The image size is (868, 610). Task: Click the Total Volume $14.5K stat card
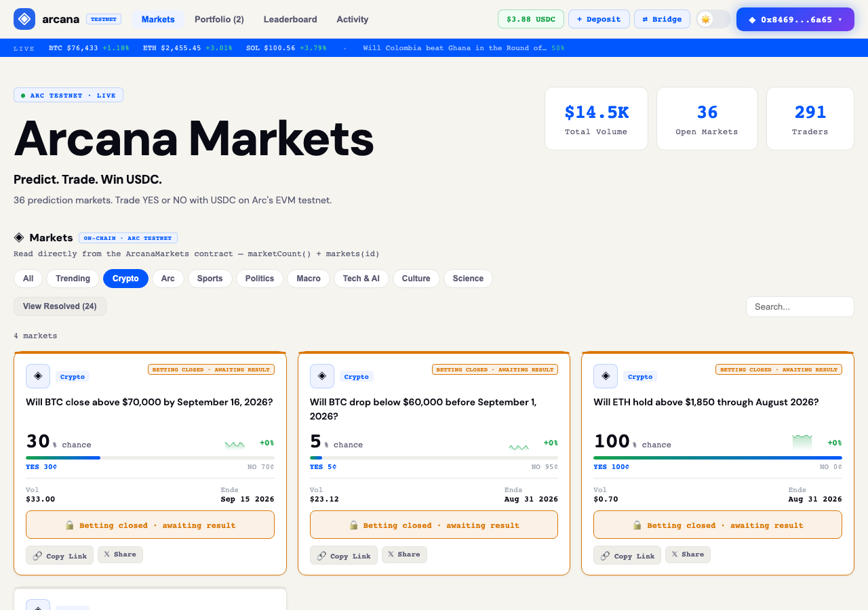coord(596,119)
